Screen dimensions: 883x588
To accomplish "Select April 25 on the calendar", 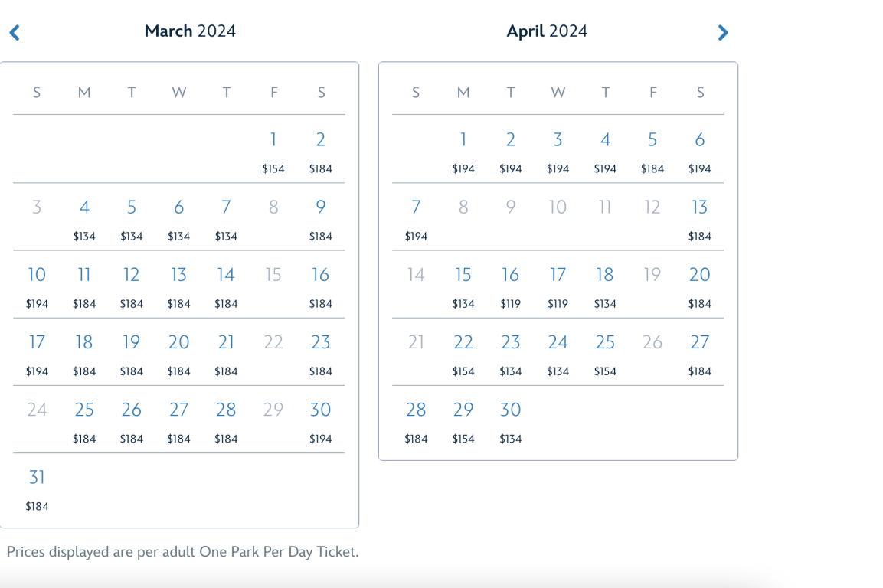I will click(x=605, y=342).
